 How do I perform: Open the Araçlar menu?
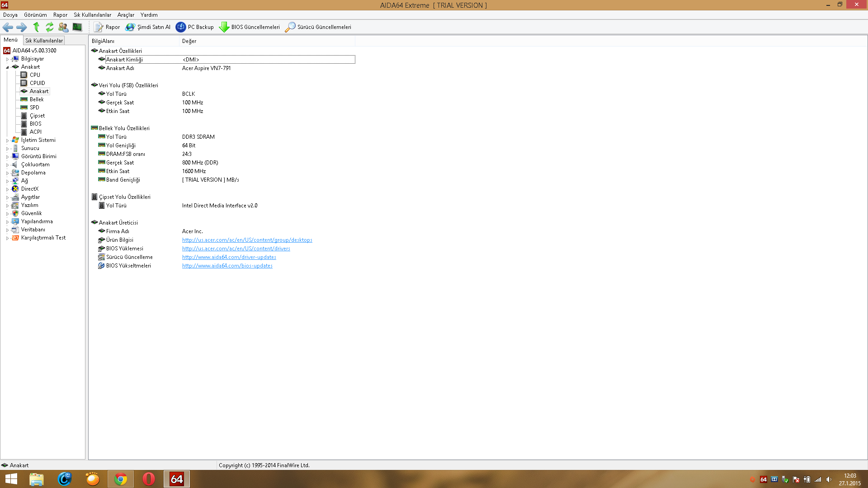[x=126, y=15]
